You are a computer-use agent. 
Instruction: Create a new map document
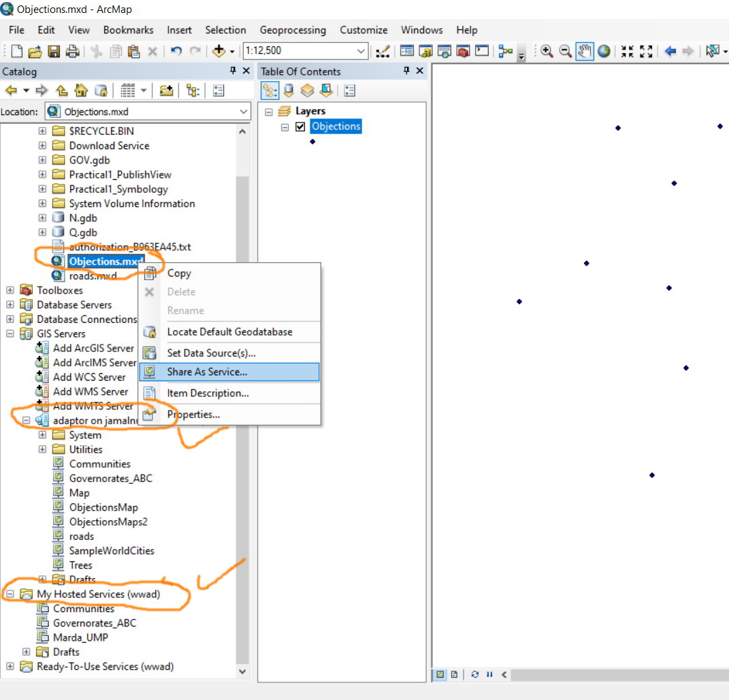pyautogui.click(x=17, y=50)
